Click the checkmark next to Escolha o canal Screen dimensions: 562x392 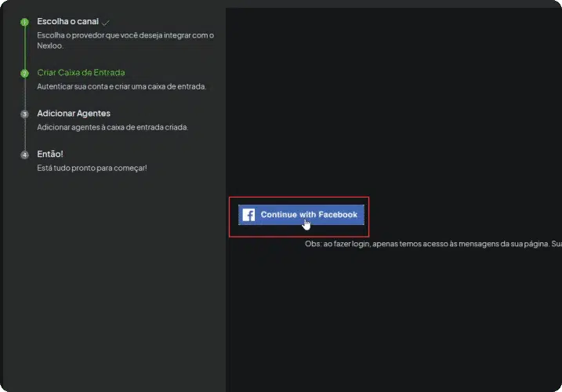click(105, 23)
